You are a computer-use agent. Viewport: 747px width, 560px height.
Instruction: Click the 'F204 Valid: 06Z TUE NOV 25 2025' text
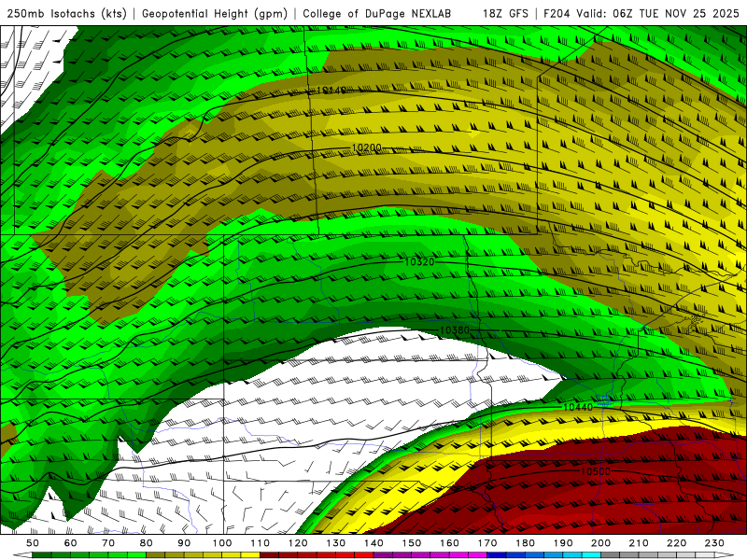(x=641, y=13)
